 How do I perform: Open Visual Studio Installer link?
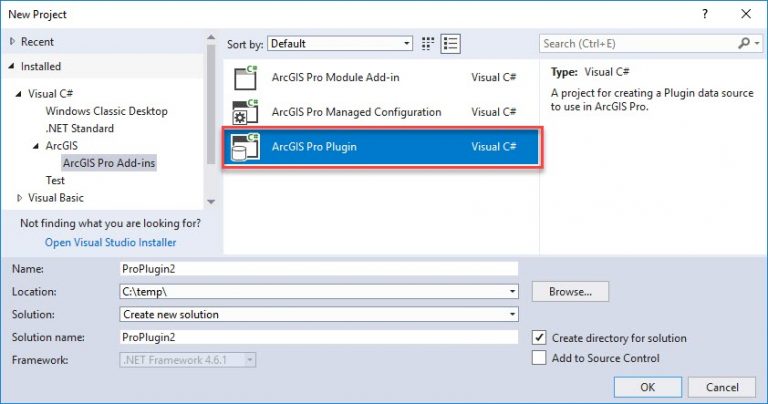point(110,242)
